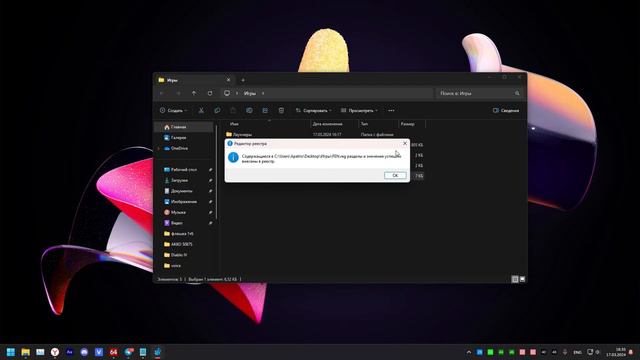Show hidden tray icons chevron
The width and height of the screenshot is (640, 360).
pyautogui.click(x=469, y=352)
